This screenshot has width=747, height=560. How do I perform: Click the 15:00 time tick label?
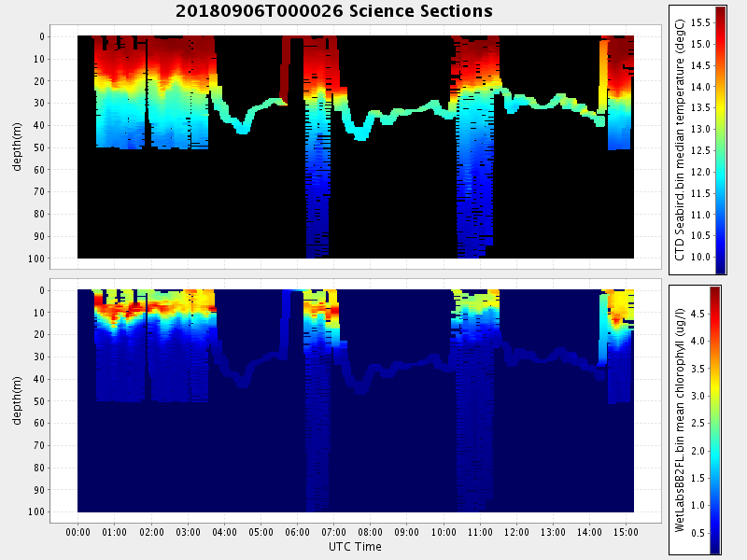626,532
